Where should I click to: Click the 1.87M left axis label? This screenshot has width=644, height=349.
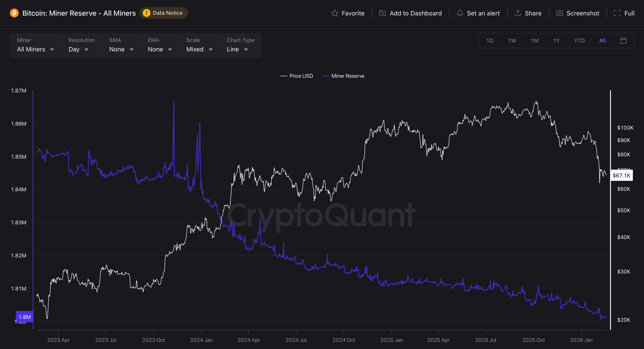click(x=19, y=90)
